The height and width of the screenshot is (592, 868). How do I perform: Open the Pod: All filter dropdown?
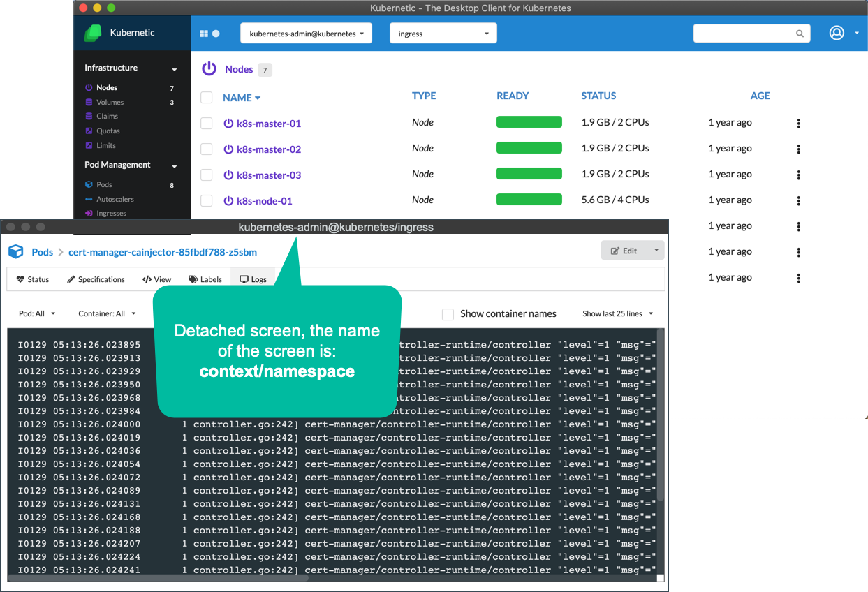coord(37,314)
